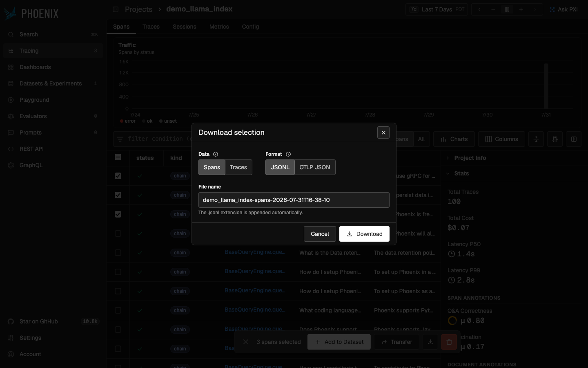Select the All spans toggle

tap(421, 139)
